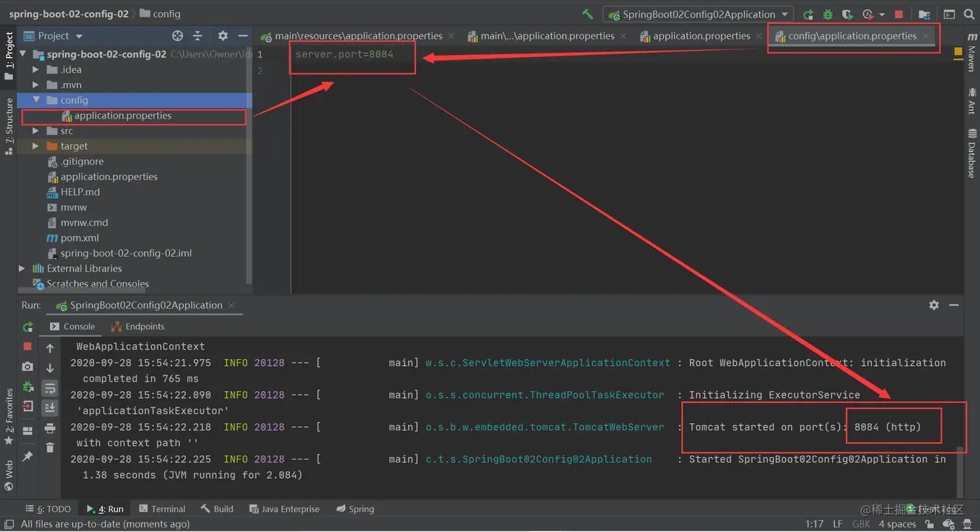Close the config\application.properties tab
The image size is (980, 532).
tap(926, 36)
